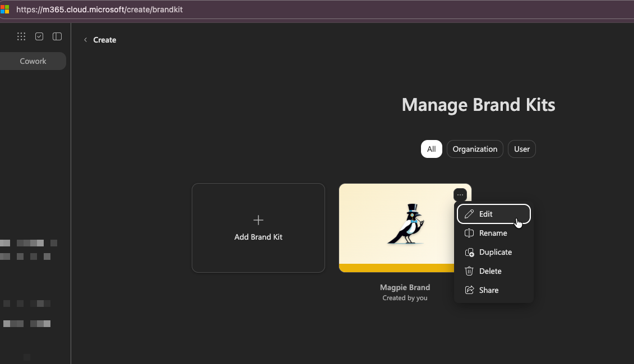This screenshot has width=634, height=364.
Task: Filter by Organization brand kits
Action: tap(475, 149)
